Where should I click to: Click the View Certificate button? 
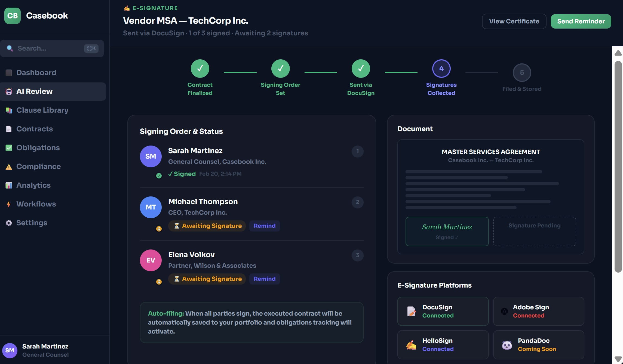(x=514, y=21)
